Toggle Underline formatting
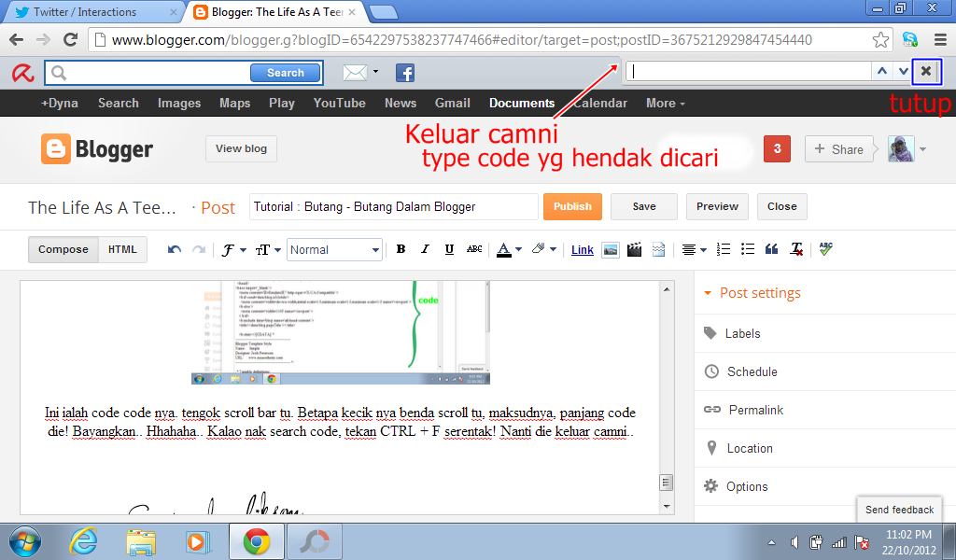Image resolution: width=956 pixels, height=560 pixels. pyautogui.click(x=449, y=249)
